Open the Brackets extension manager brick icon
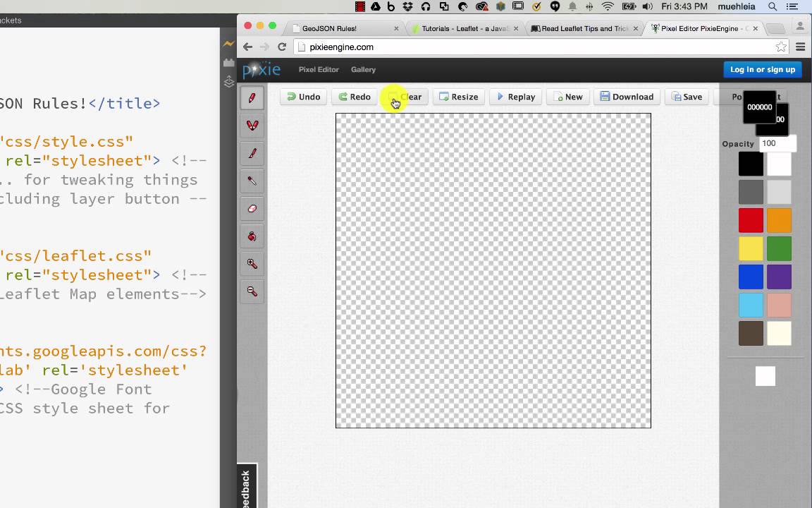 pos(228,63)
